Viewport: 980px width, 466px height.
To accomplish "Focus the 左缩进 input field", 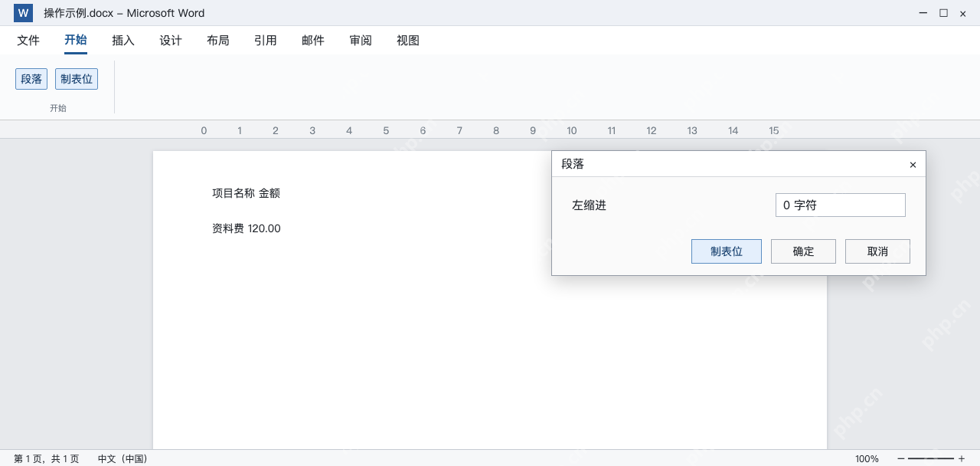I will [x=841, y=205].
